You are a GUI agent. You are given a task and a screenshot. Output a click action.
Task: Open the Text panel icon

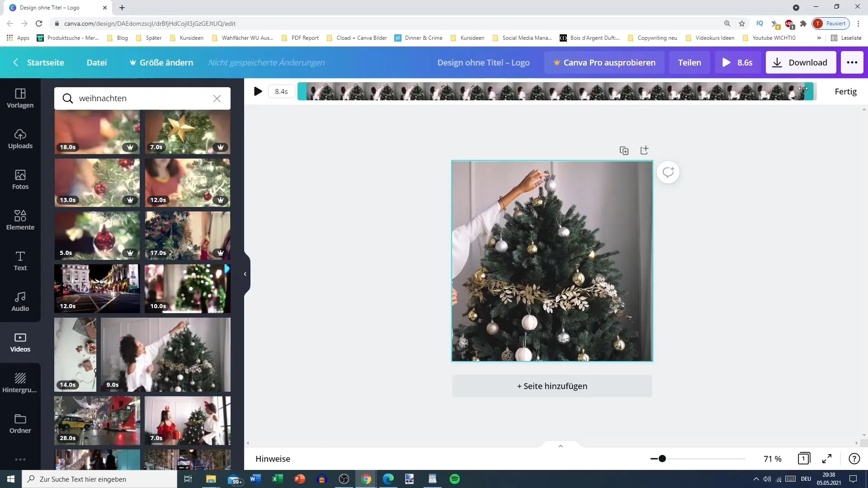pos(20,260)
